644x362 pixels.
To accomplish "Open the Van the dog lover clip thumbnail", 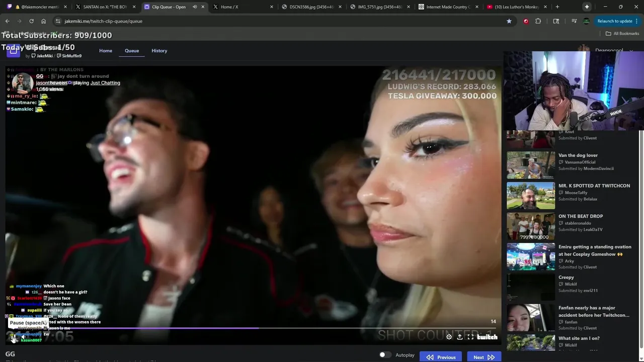I will click(x=531, y=165).
